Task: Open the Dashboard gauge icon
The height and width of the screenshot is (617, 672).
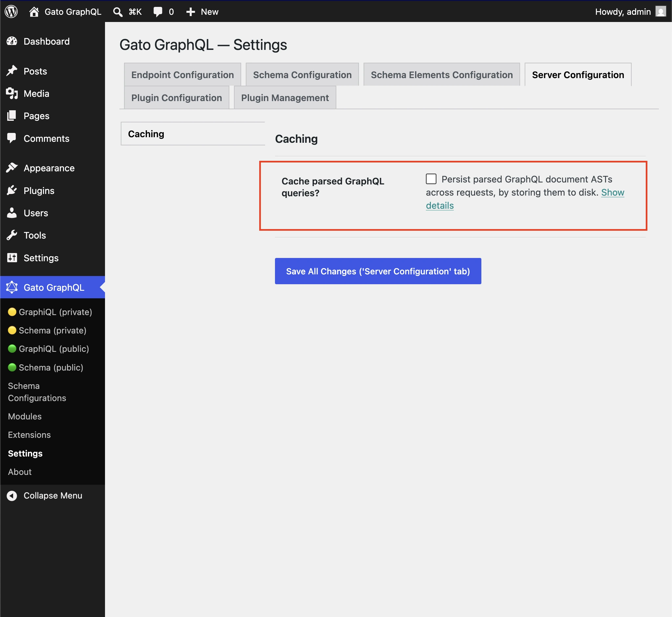Action: coord(12,41)
